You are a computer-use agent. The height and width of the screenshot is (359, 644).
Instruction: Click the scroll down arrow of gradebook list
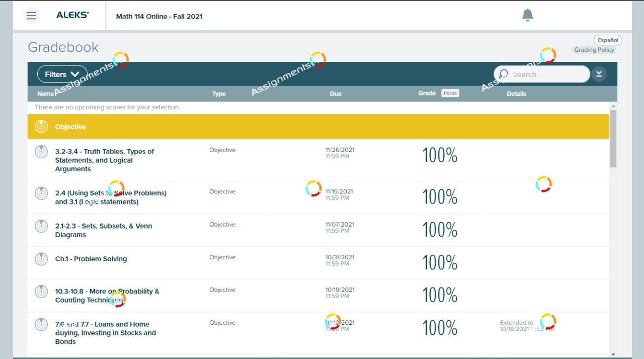point(613,354)
